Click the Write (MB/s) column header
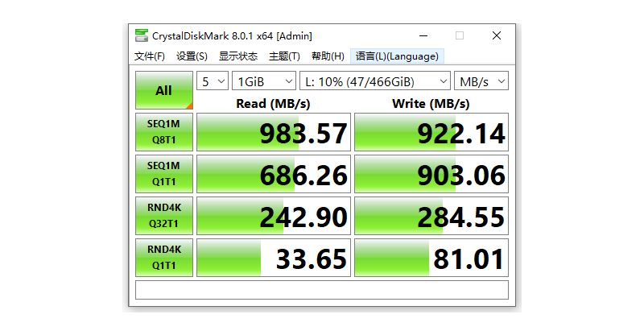Screen dimensions: 644x335 tap(431, 104)
